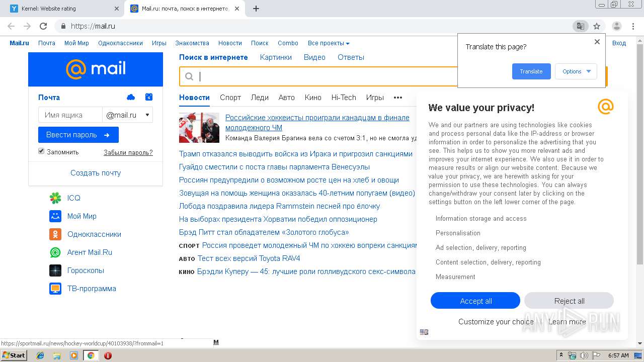Click Reject all privacy button
Image resolution: width=644 pixels, height=362 pixels.
[x=569, y=301]
